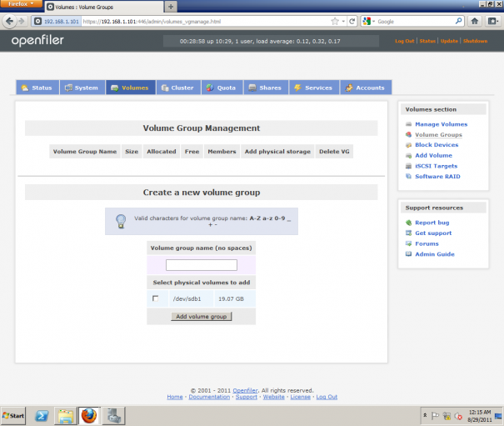The width and height of the screenshot is (504, 426).
Task: Click the Software RAID icon
Action: pyautogui.click(x=408, y=177)
